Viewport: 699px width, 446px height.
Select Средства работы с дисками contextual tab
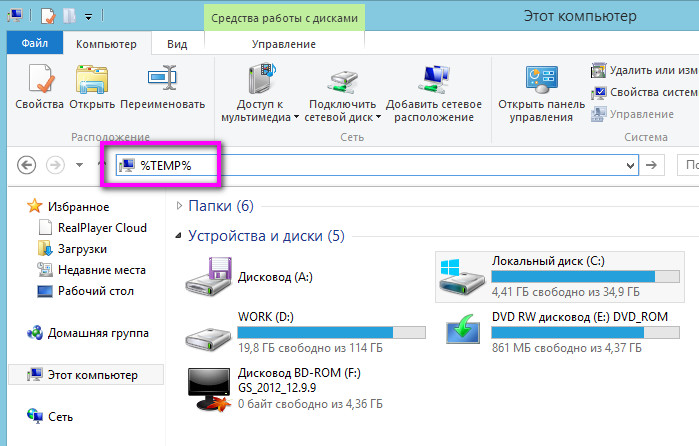[284, 18]
